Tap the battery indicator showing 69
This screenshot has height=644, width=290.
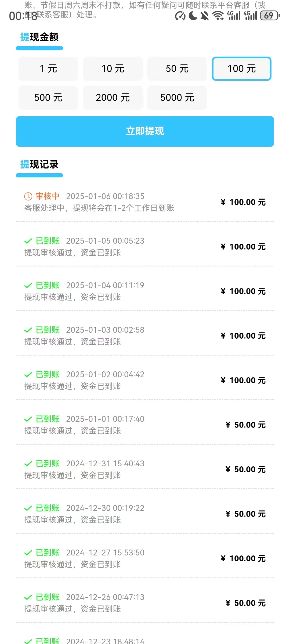pos(270,16)
